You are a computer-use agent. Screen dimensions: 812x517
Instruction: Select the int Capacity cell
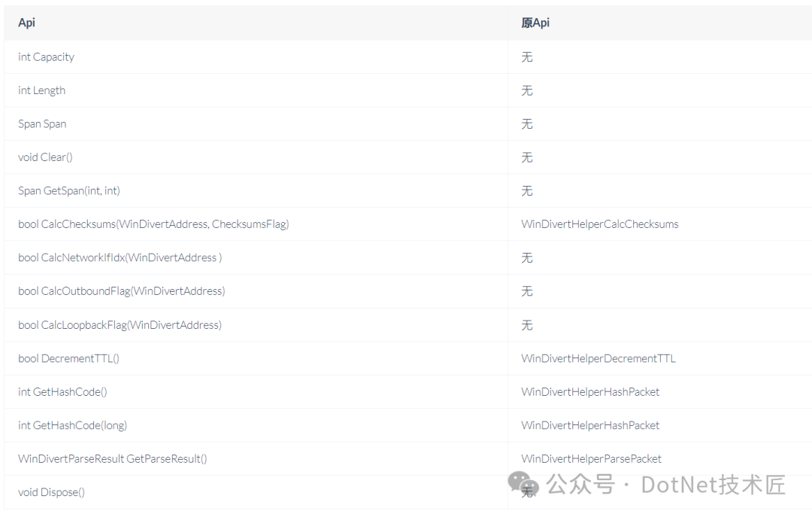click(47, 57)
